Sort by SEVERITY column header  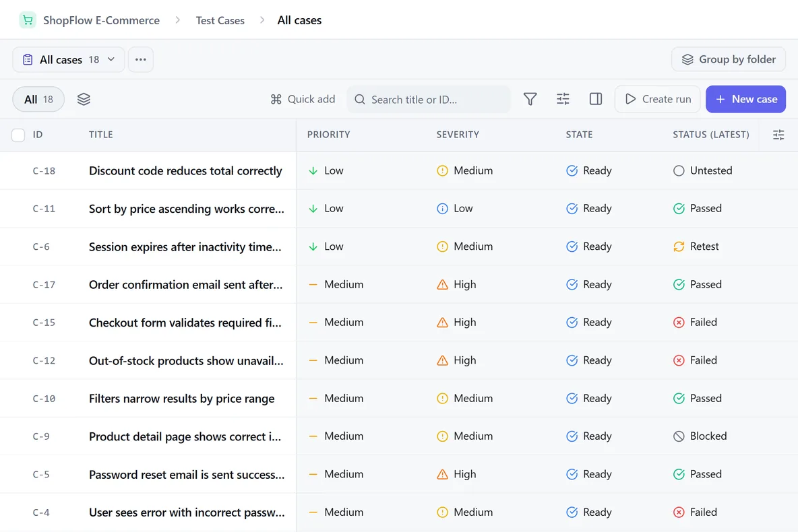(458, 135)
